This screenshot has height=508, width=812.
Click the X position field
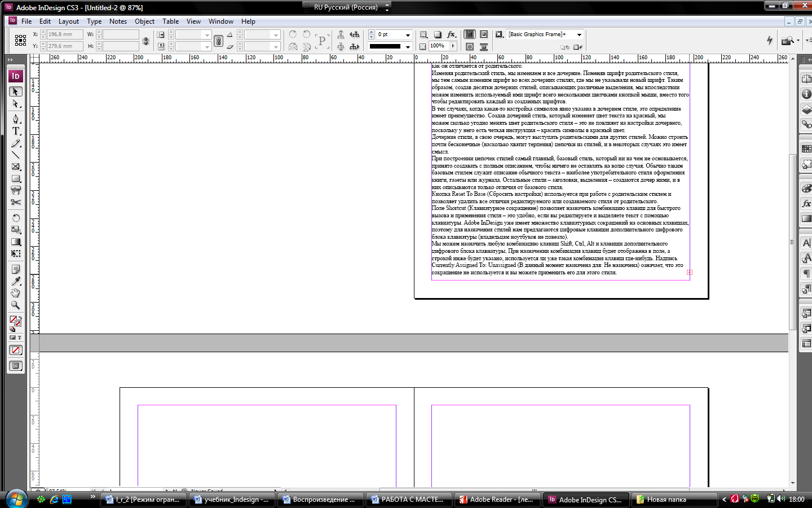(x=64, y=34)
